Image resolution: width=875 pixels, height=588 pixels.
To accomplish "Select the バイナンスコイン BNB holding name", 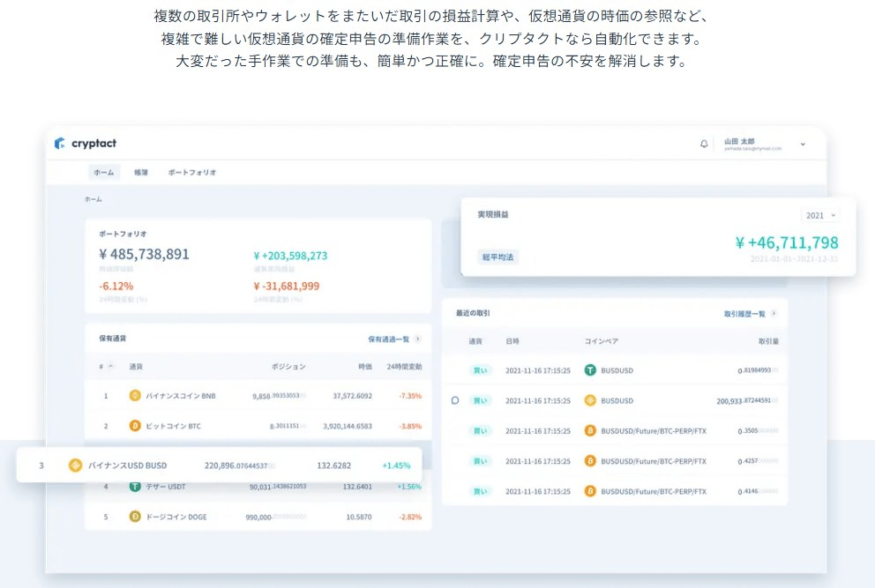I will (180, 396).
